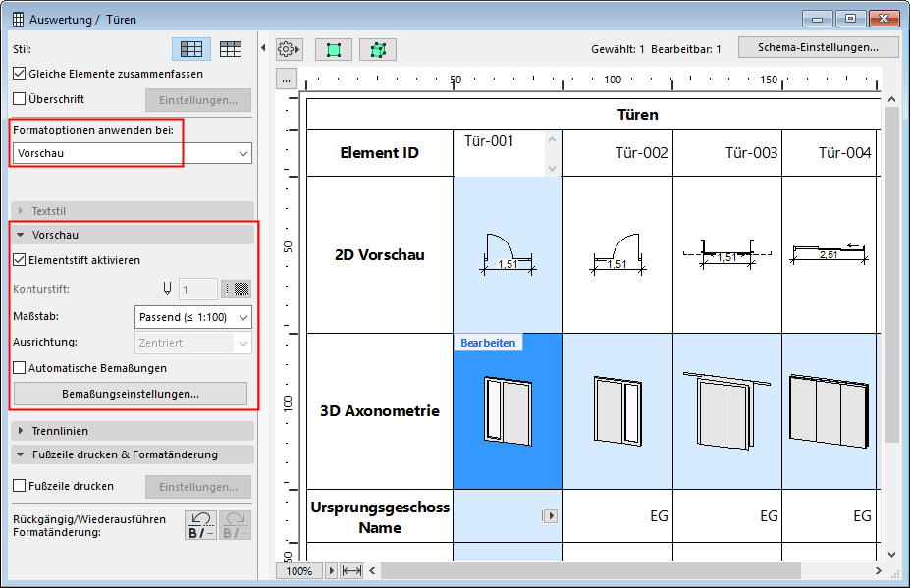Select the Tür-002 2D Vorschau thumbnail
This screenshot has height=588, width=910.
pyautogui.click(x=617, y=253)
